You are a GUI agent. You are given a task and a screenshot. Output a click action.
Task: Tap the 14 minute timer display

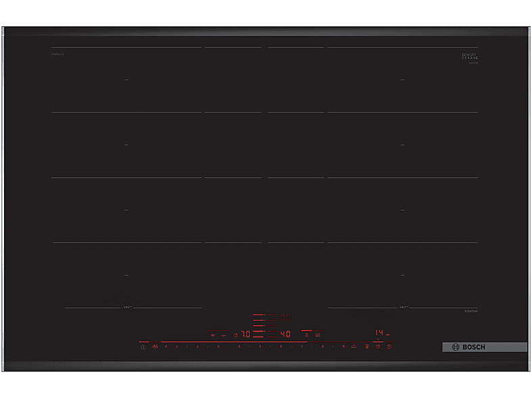click(380, 333)
